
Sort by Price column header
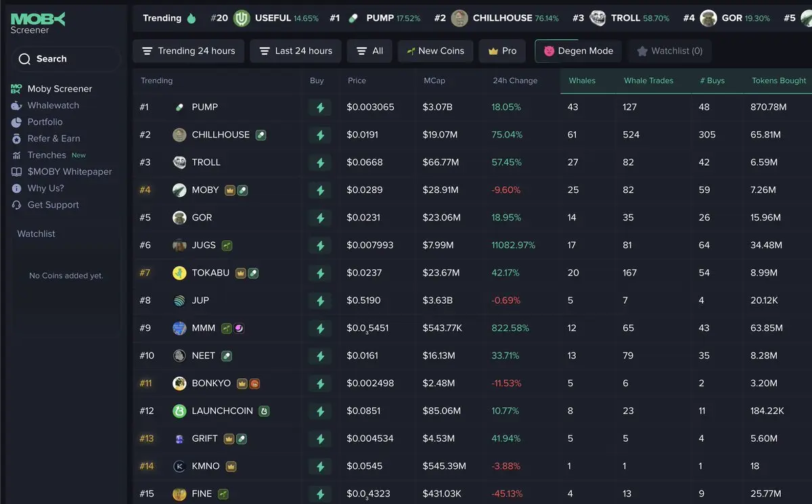[357, 81]
